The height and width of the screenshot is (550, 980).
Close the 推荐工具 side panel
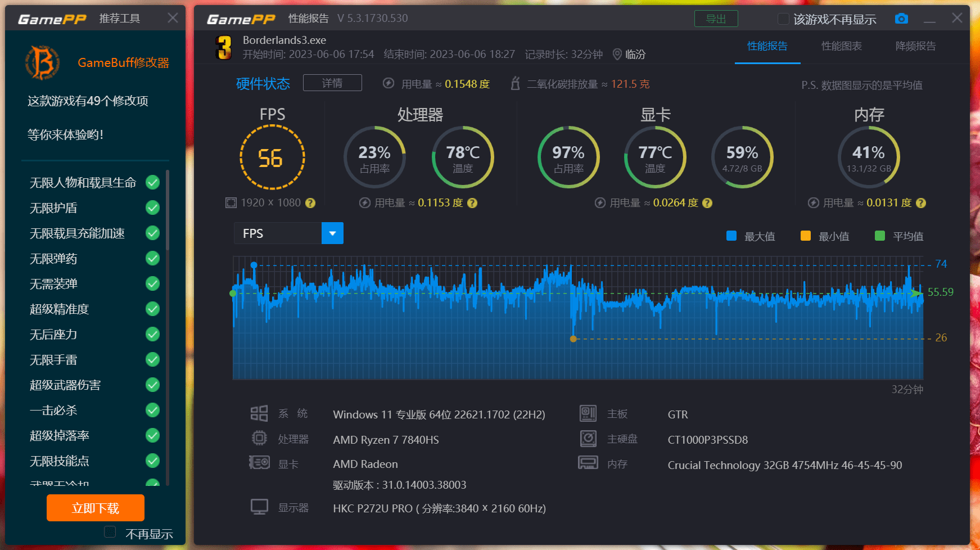pos(173,18)
